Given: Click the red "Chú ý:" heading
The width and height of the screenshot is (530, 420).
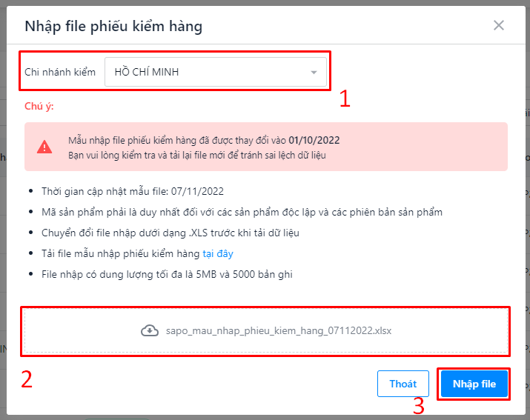Looking at the screenshot, I should (x=39, y=106).
